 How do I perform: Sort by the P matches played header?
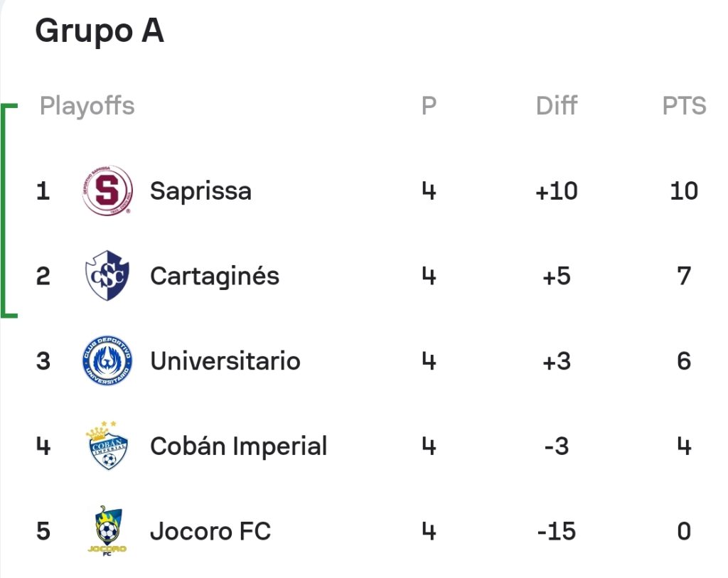(429, 106)
